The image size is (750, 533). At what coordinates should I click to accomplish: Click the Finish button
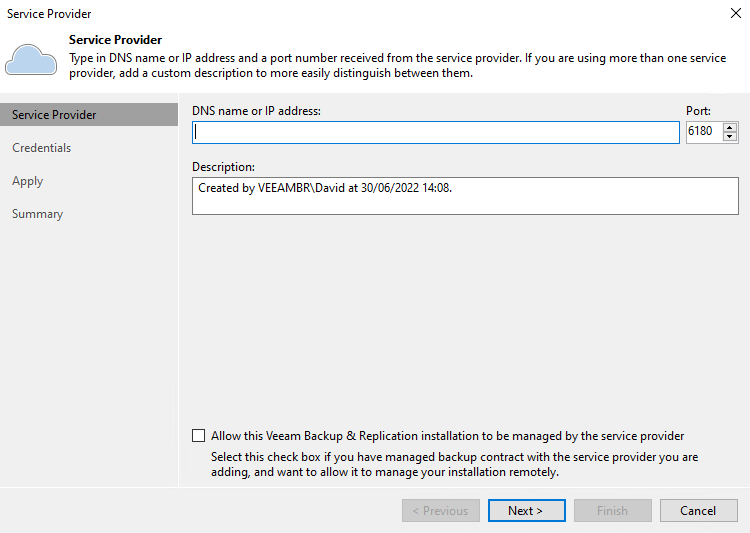612,511
